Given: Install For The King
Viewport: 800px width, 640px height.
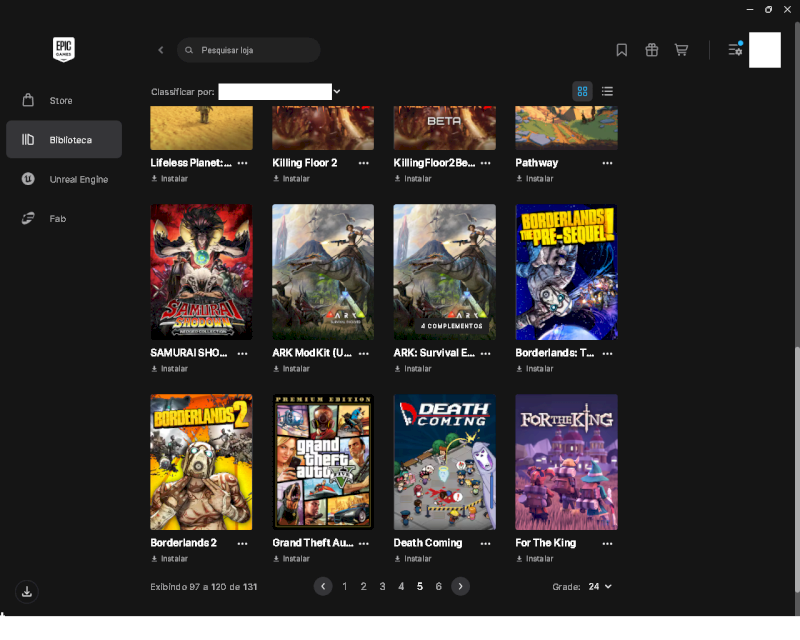Looking at the screenshot, I should pyautogui.click(x=535, y=559).
